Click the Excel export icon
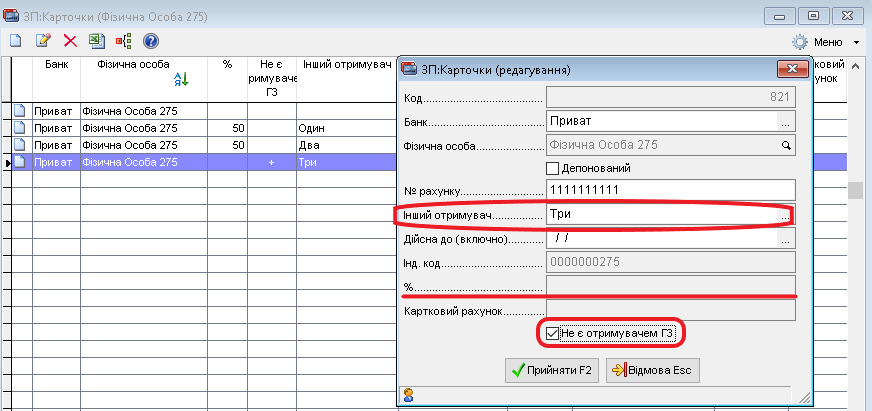This screenshot has height=411, width=872. (x=97, y=41)
